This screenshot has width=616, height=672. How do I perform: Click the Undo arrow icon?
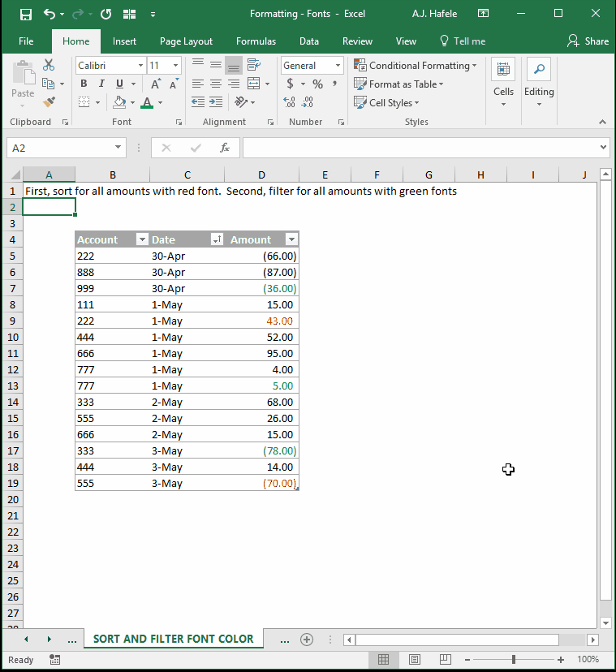[49, 14]
